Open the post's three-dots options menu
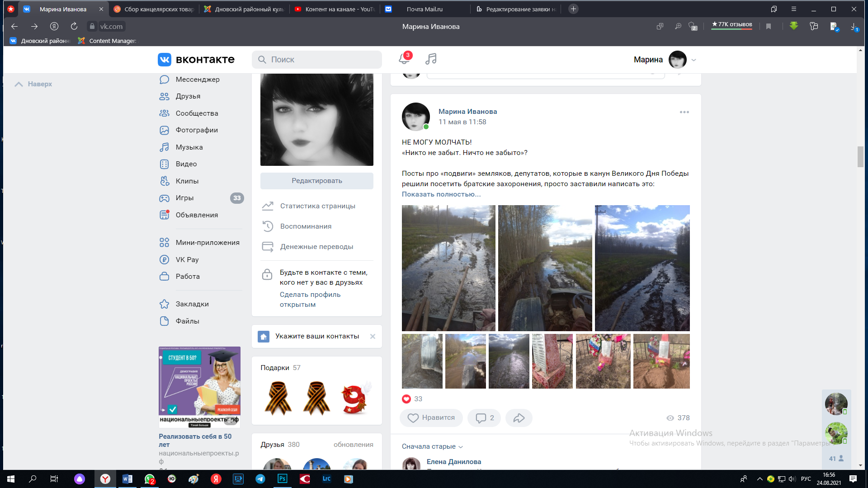The image size is (868, 488). 684,112
